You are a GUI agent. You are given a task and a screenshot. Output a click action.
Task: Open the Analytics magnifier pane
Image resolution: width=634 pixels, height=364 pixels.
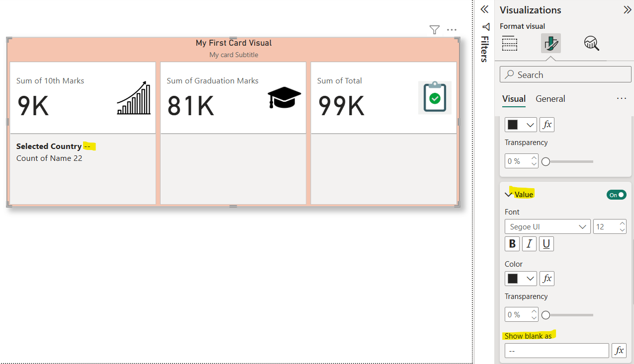[x=591, y=43]
